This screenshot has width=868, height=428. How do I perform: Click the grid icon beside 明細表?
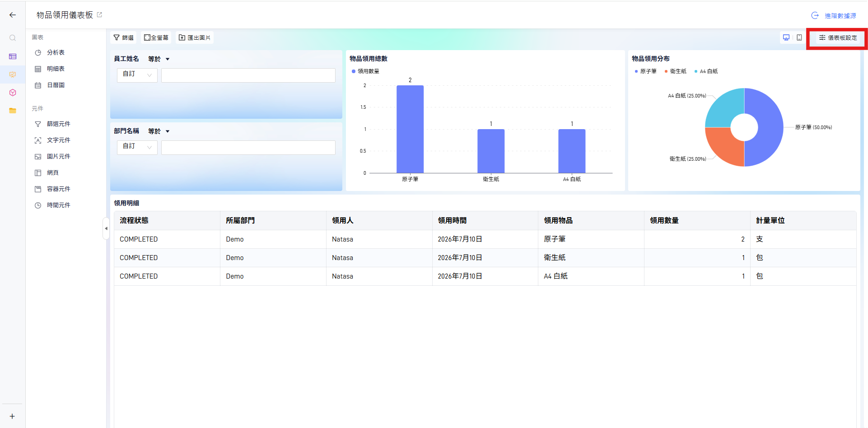click(38, 69)
